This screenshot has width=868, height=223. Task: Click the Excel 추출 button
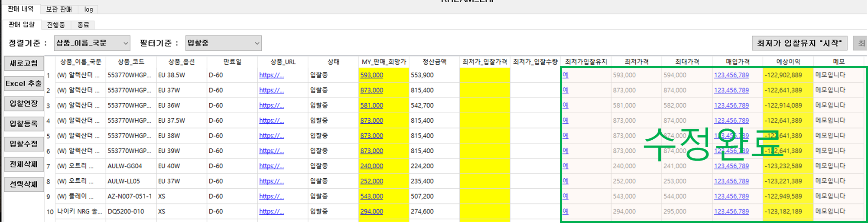(24, 83)
